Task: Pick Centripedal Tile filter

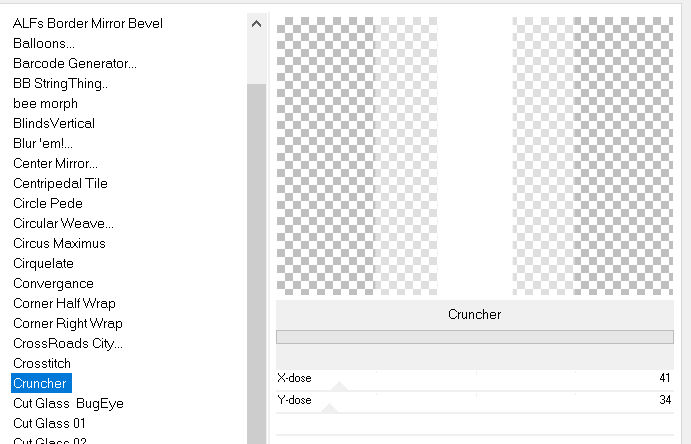Action: click(60, 183)
